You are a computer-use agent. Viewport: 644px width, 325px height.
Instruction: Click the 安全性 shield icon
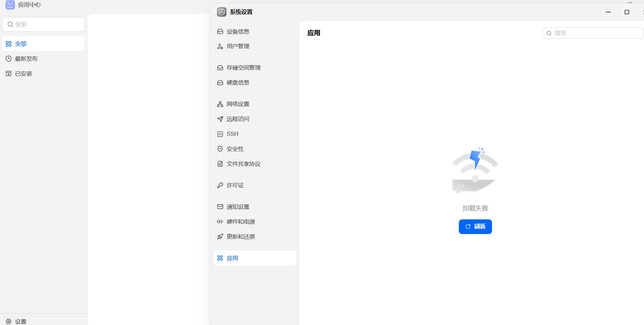tap(220, 149)
